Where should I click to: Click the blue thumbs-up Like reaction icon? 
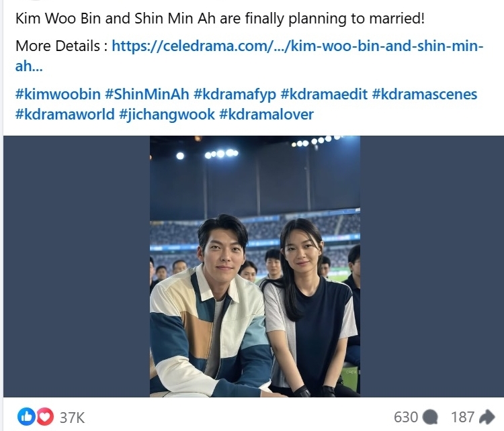[x=26, y=416]
